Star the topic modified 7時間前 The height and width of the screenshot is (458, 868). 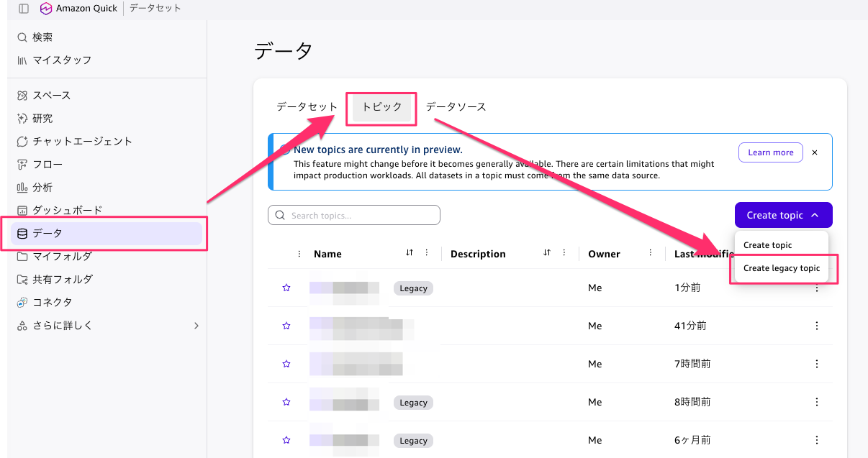286,364
